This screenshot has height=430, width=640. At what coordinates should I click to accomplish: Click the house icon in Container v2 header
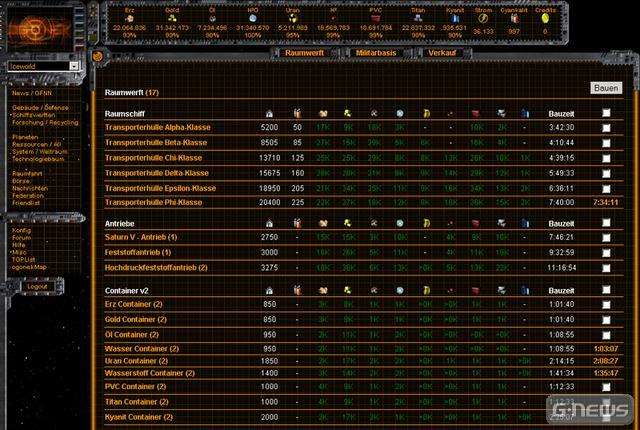pyautogui.click(x=269, y=290)
